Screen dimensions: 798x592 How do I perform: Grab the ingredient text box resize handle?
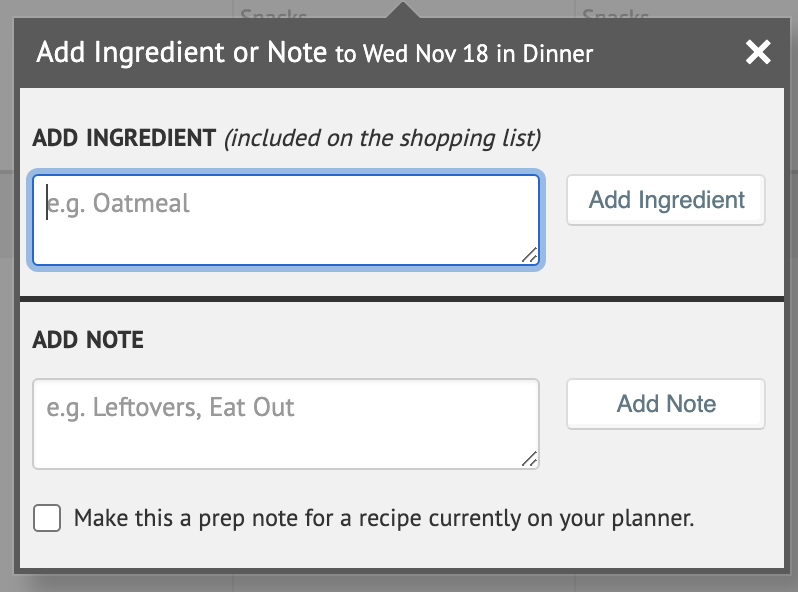[529, 255]
